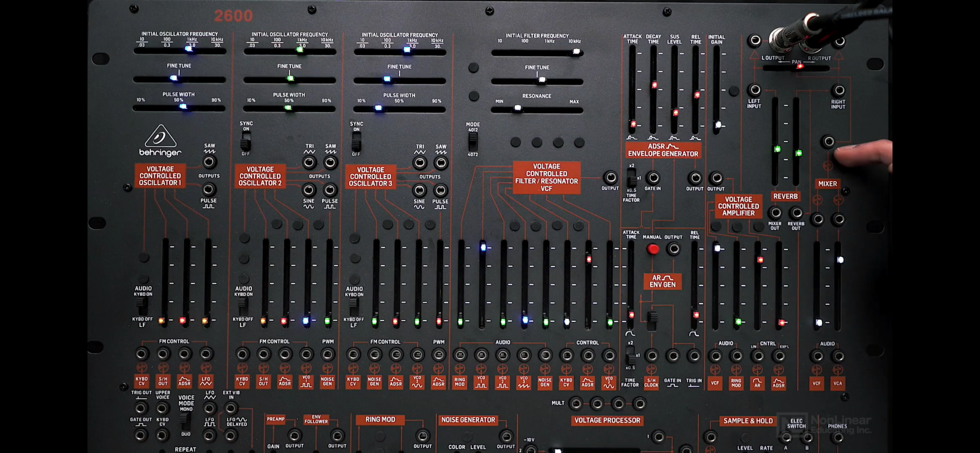Toggle the VCO 3 SYNC on/off switch
This screenshot has width=980, height=453.
(x=356, y=142)
